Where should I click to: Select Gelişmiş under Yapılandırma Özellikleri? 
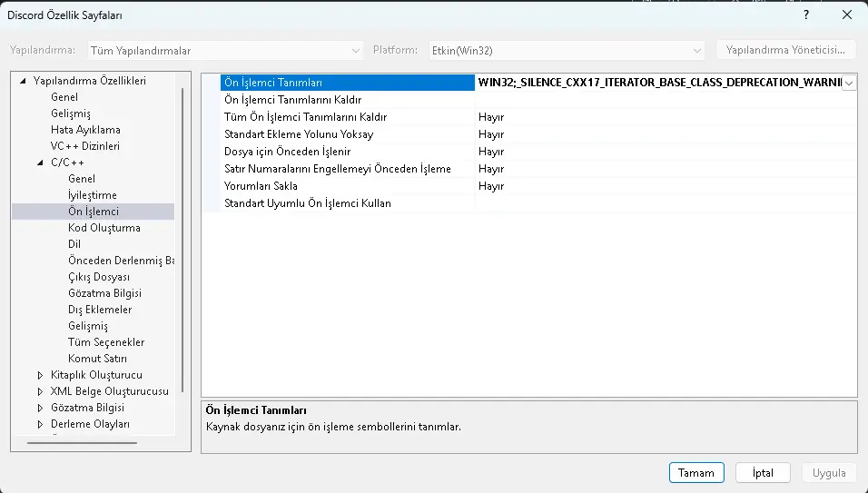(70, 113)
